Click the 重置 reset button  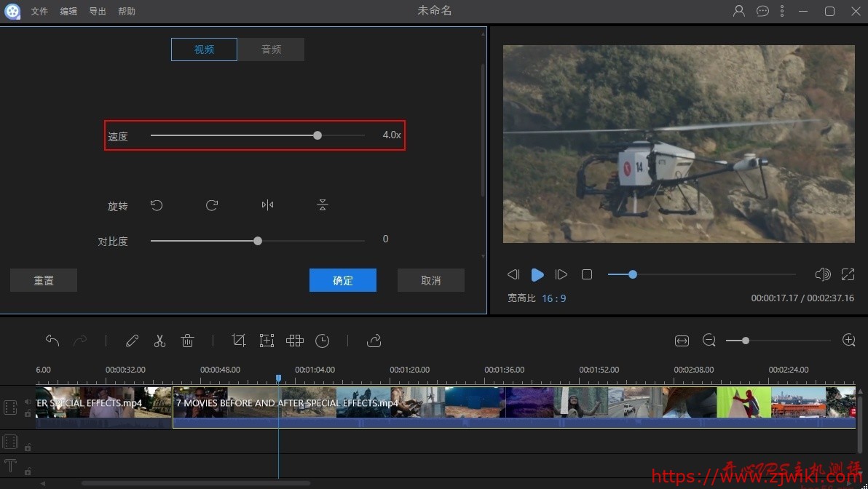click(x=43, y=280)
